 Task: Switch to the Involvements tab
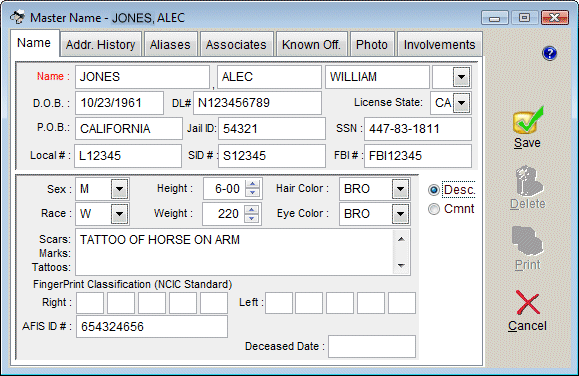coord(439,45)
